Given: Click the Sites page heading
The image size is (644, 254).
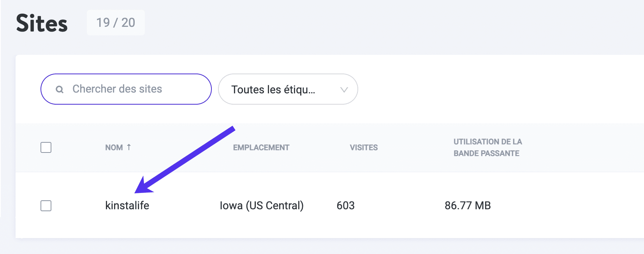Looking at the screenshot, I should click(42, 23).
